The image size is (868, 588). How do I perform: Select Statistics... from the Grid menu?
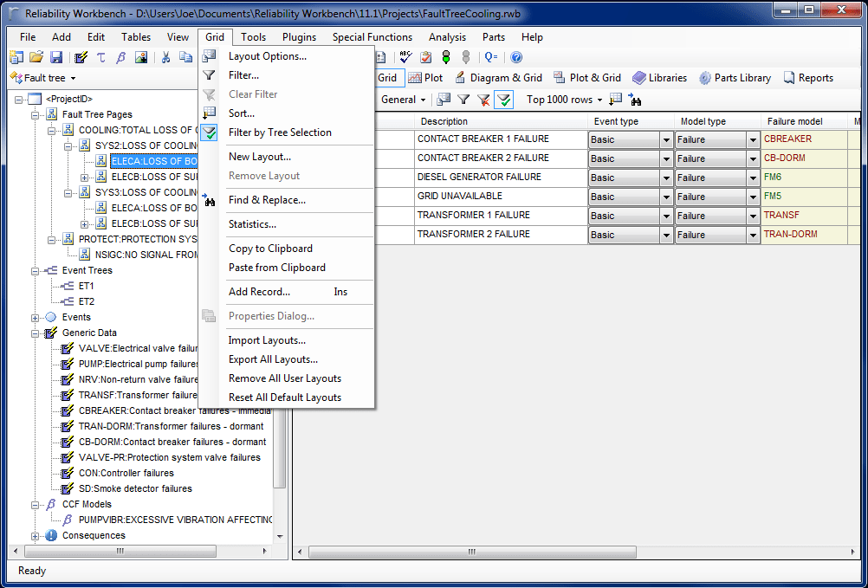(x=286, y=224)
